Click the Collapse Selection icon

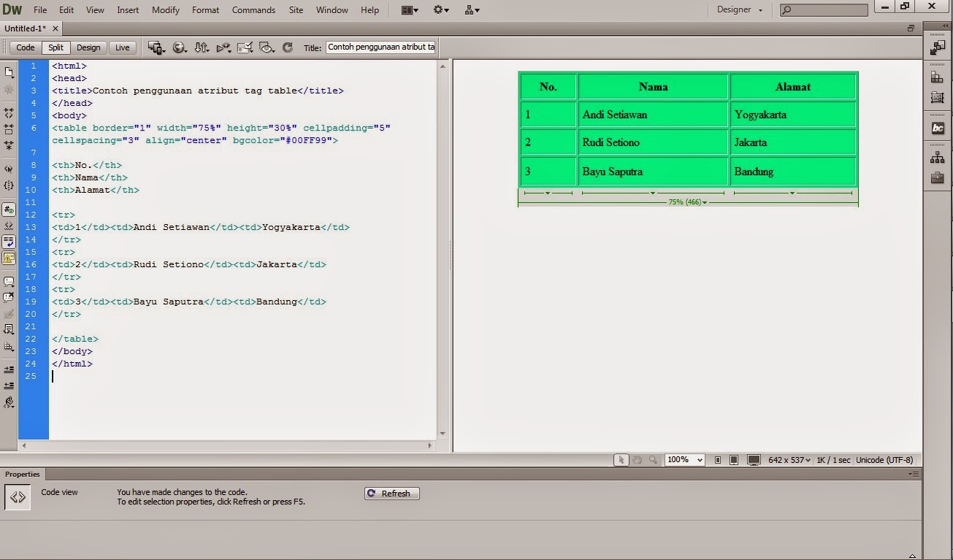pyautogui.click(x=9, y=129)
